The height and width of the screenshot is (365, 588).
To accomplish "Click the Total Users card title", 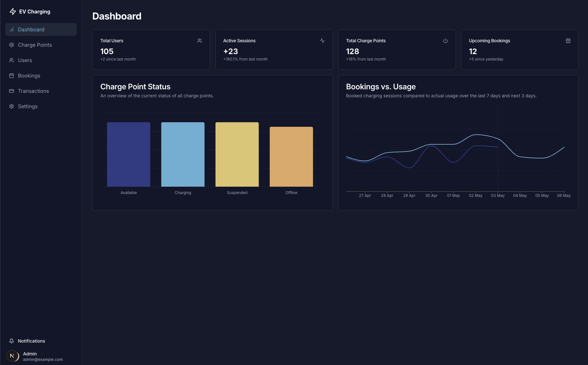I will tap(112, 41).
